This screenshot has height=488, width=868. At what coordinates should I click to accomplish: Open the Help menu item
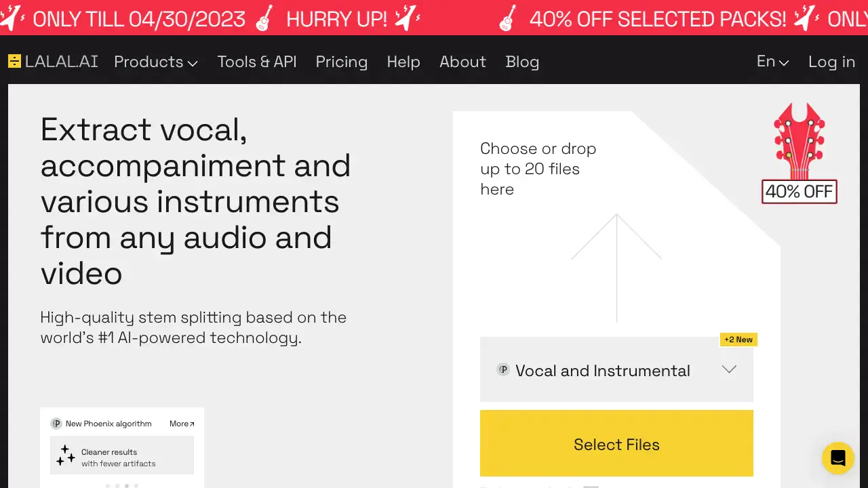pos(403,62)
